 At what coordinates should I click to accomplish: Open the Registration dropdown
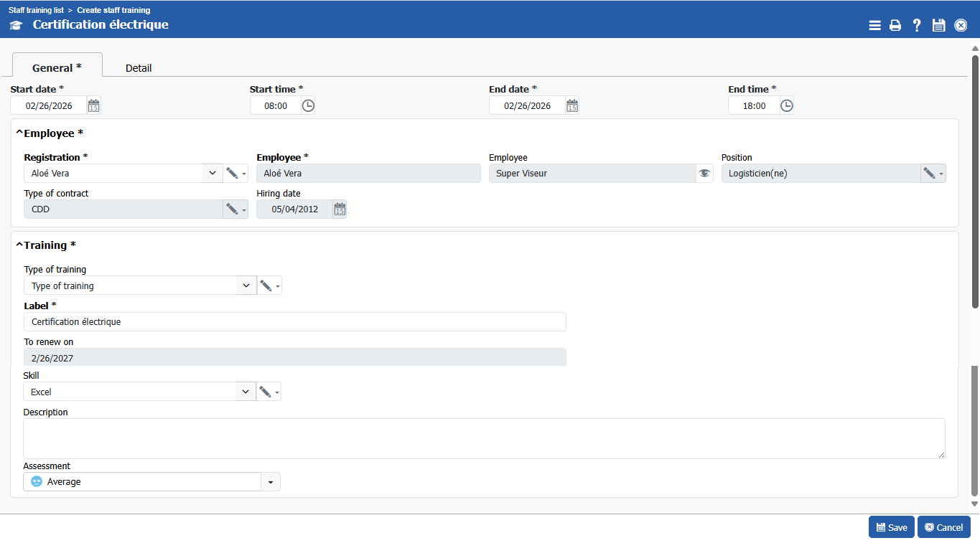tap(213, 174)
